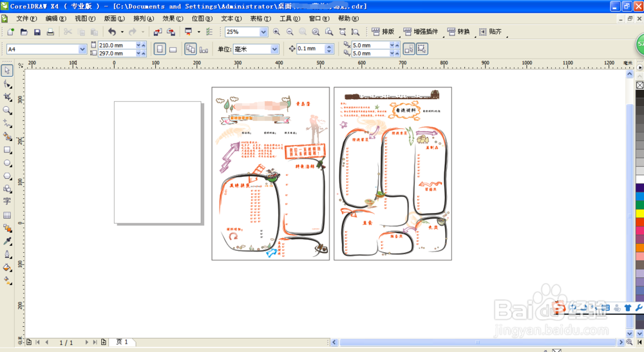Select the Basic Shapes tool

(7, 189)
